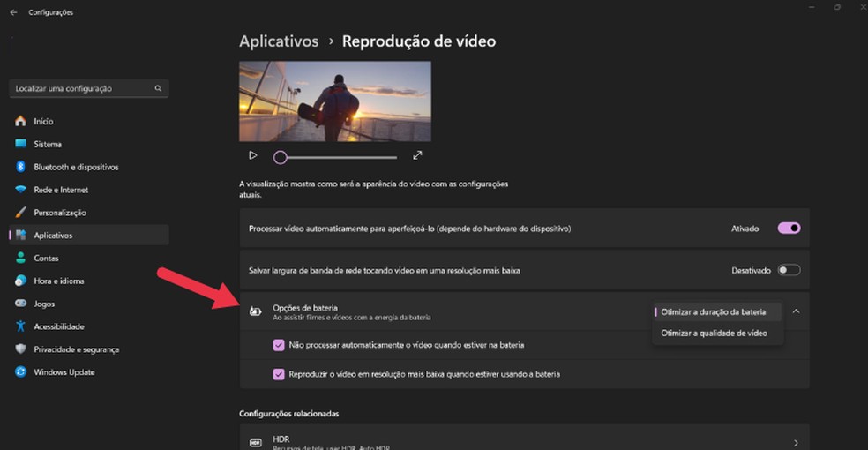
Task: Click the Personalização brush icon
Action: tap(21, 212)
